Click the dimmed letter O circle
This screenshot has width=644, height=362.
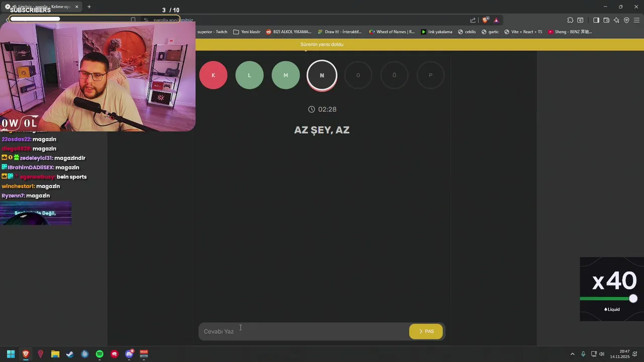(x=358, y=75)
